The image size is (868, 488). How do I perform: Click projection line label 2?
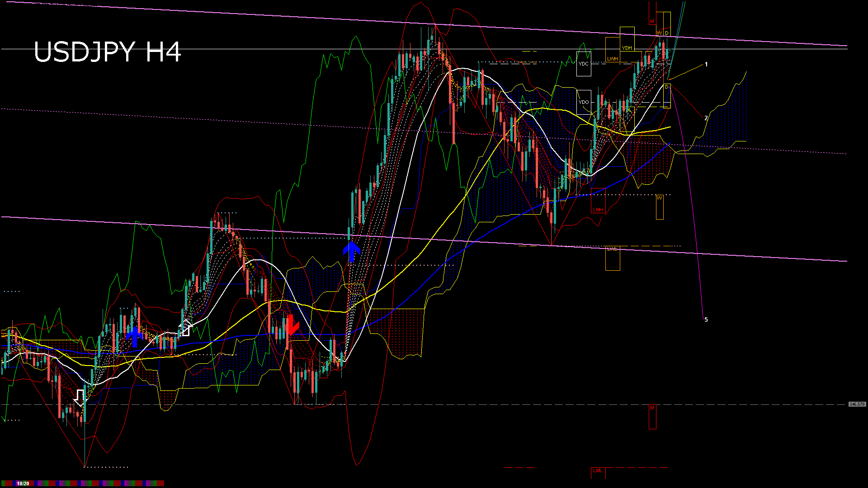click(x=706, y=118)
